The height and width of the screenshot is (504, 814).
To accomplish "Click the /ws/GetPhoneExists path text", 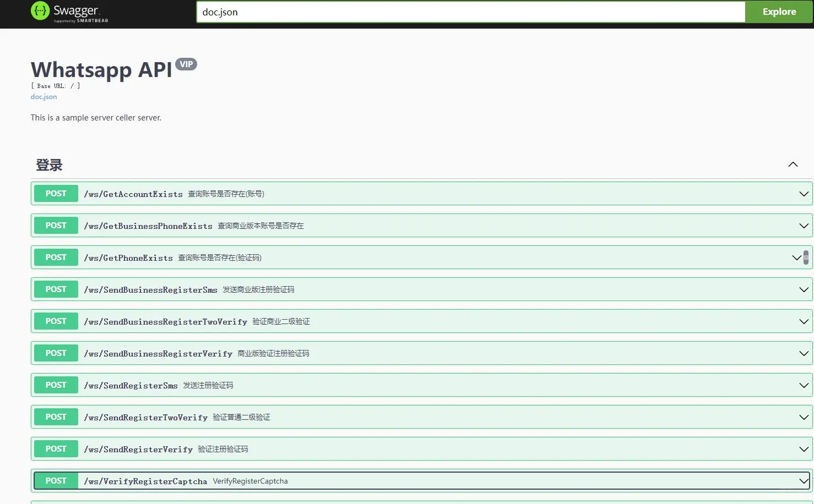I will (128, 258).
